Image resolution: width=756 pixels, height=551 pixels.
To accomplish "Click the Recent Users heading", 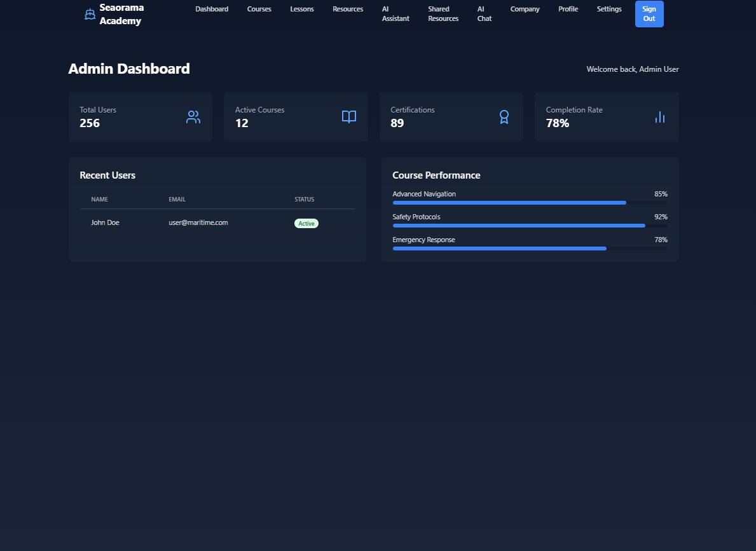I will coord(107,175).
